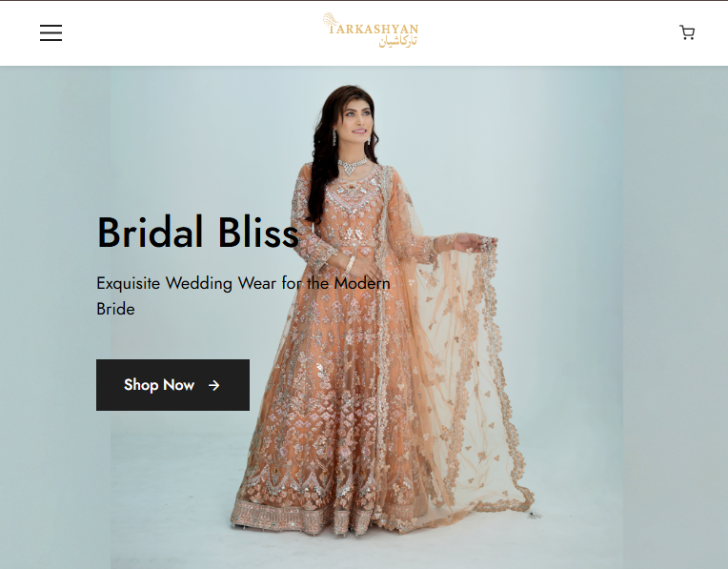Click the Shop Now button
Image resolution: width=728 pixels, height=569 pixels.
172,385
